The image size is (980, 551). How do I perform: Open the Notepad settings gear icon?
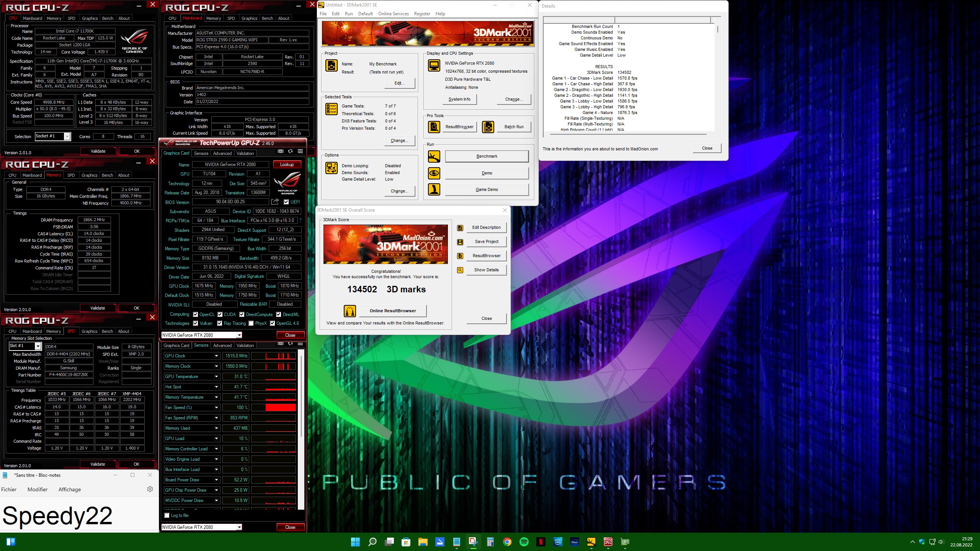(150, 489)
